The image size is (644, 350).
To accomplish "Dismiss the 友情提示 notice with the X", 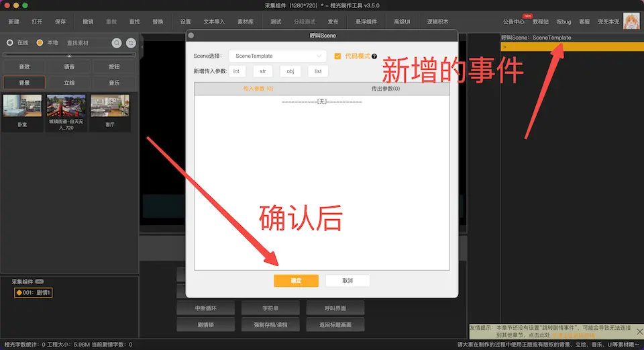I will click(639, 331).
